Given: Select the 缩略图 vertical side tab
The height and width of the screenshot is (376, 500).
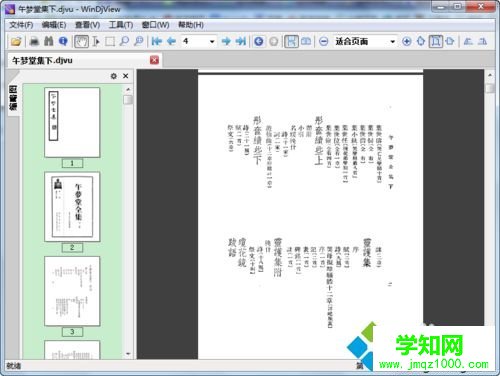Looking at the screenshot, I should (13, 97).
